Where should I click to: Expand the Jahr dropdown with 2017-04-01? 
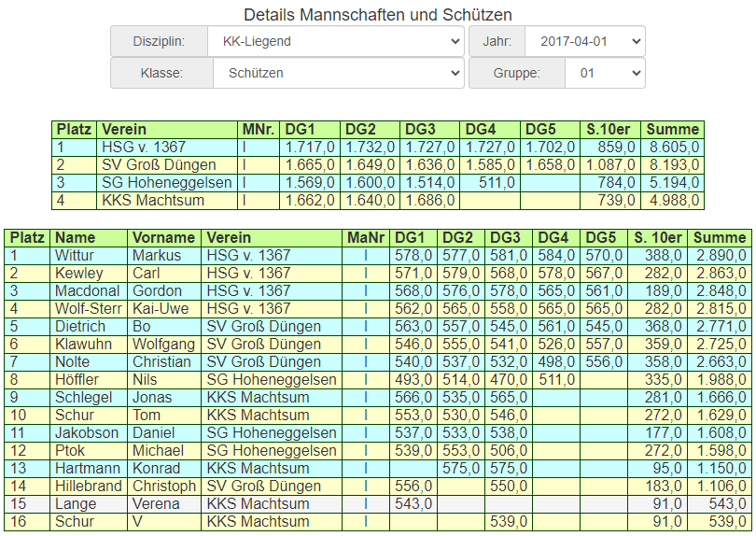pos(584,42)
